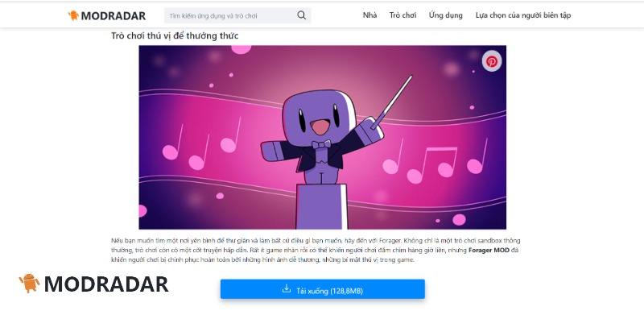Click the large MODRADAR watermark text
The image size is (644, 311).
106,284
